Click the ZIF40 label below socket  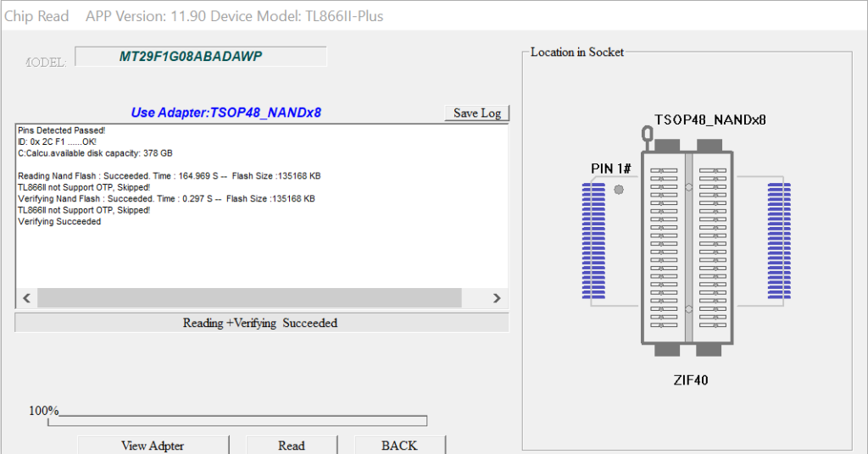click(691, 380)
